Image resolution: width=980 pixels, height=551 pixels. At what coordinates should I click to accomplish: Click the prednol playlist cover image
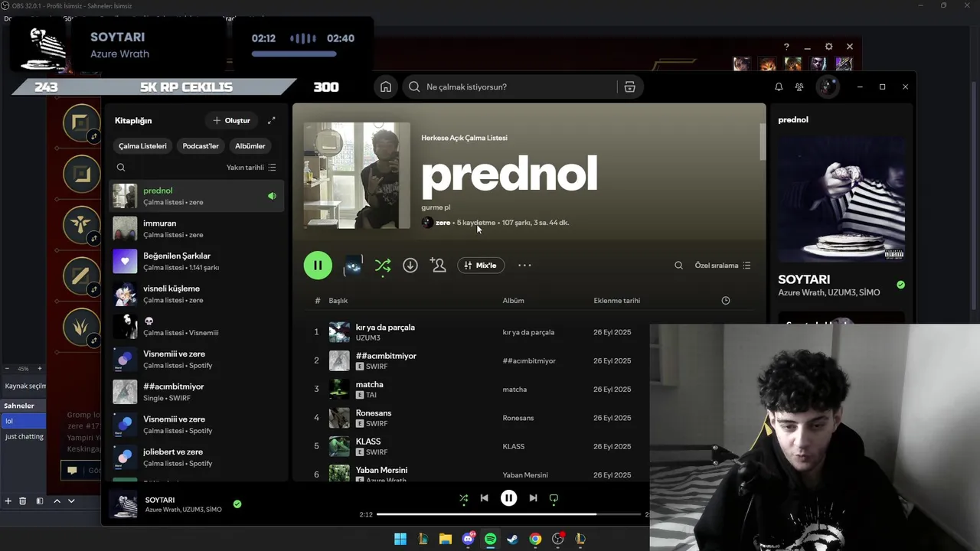pyautogui.click(x=357, y=175)
